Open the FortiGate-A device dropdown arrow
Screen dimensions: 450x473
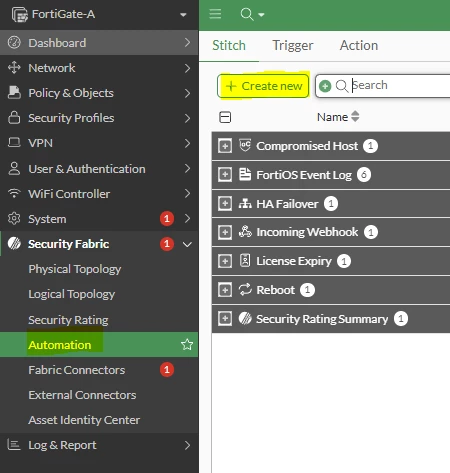tap(183, 15)
